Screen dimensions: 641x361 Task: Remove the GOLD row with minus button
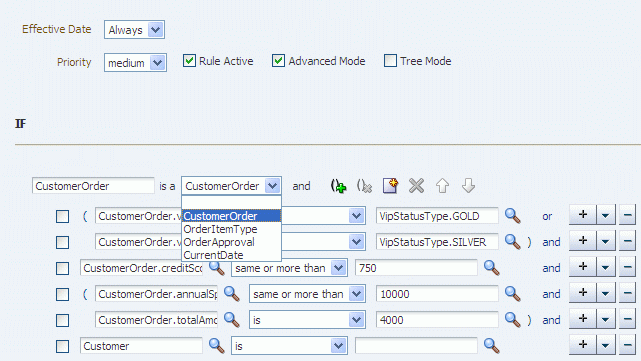[627, 215]
